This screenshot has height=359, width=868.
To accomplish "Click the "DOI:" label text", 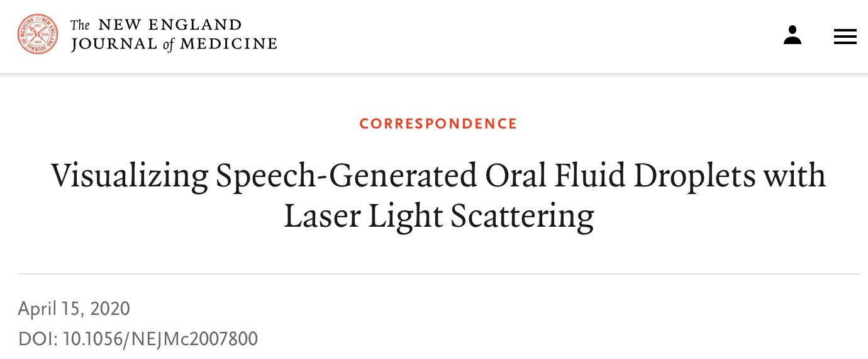I will tap(38, 339).
